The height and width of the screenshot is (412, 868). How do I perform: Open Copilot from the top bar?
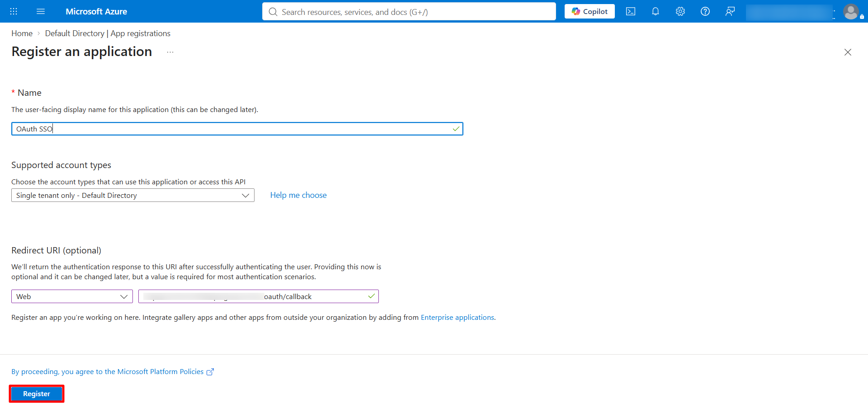(590, 11)
